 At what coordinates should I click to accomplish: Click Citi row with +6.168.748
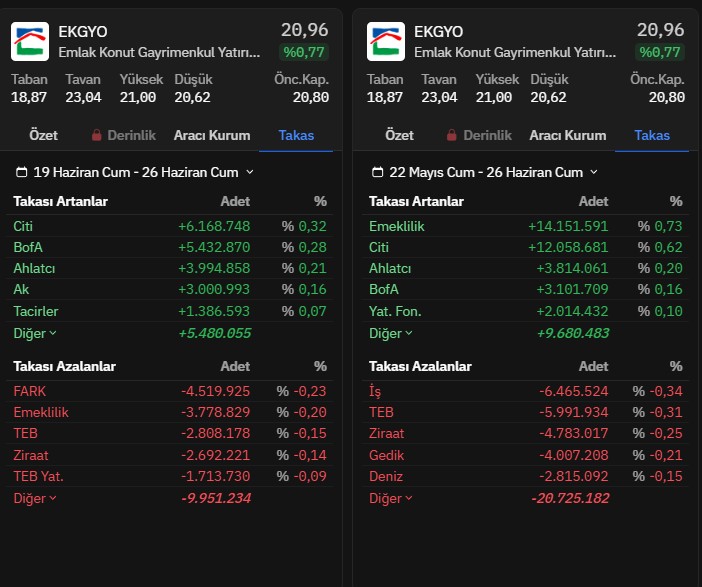click(x=170, y=226)
